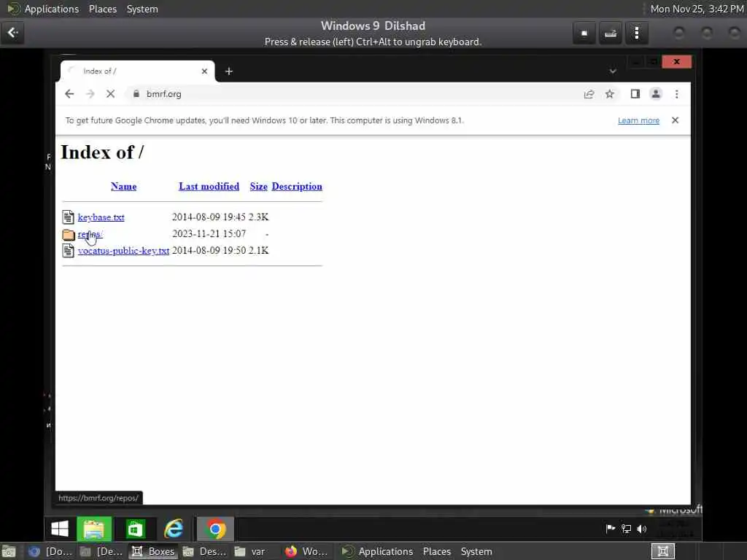Open Action Center flag in tray
Screen dimensions: 747x560
[611, 529]
